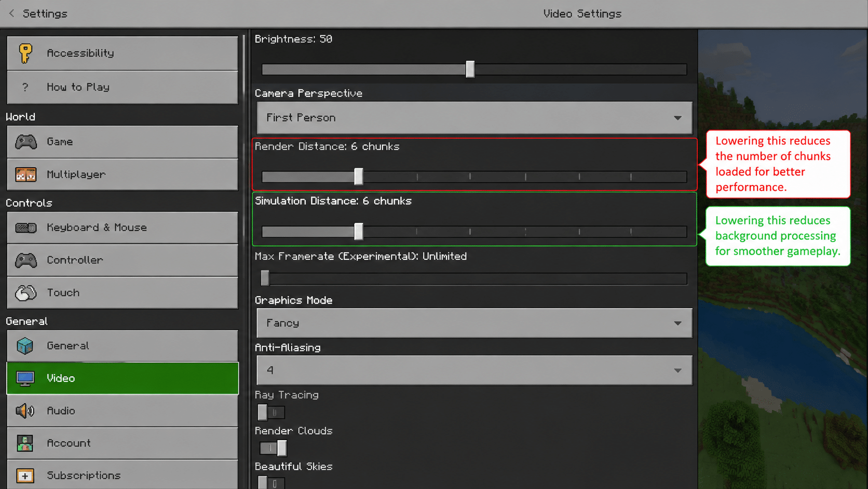Screen dimensions: 868x489
Task: Click the Account character icon
Action: 25,443
